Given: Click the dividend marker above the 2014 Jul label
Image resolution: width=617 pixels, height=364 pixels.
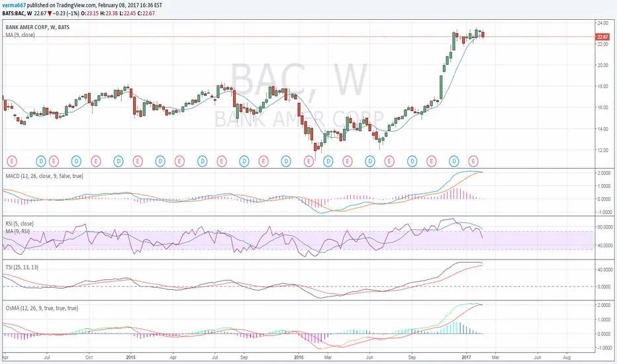Looking at the screenshot, I should [x=41, y=161].
